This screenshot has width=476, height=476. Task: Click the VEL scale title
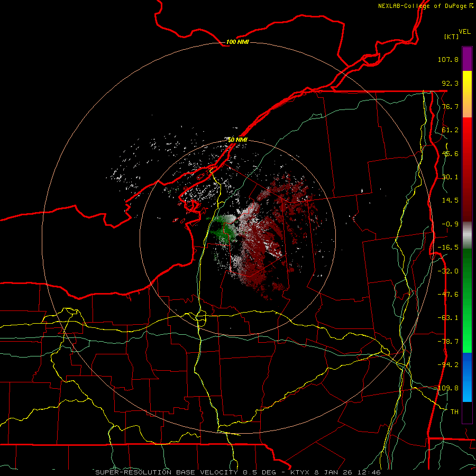pos(464,32)
